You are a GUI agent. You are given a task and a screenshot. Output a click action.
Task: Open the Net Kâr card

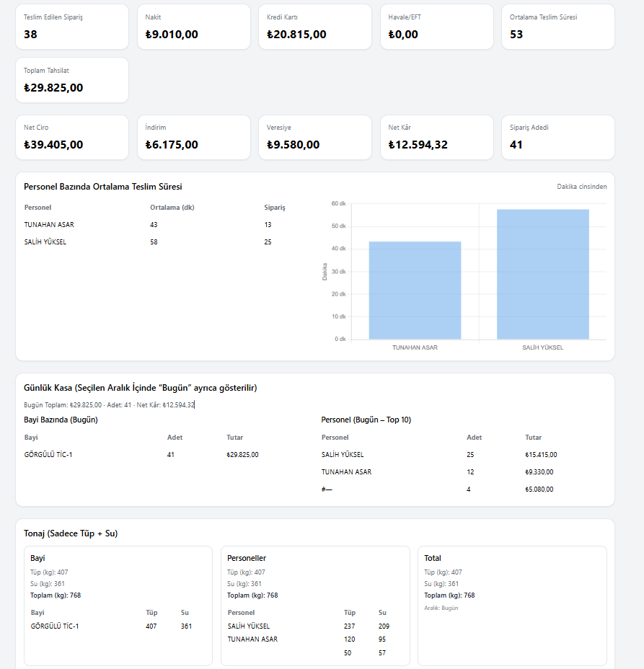point(436,137)
